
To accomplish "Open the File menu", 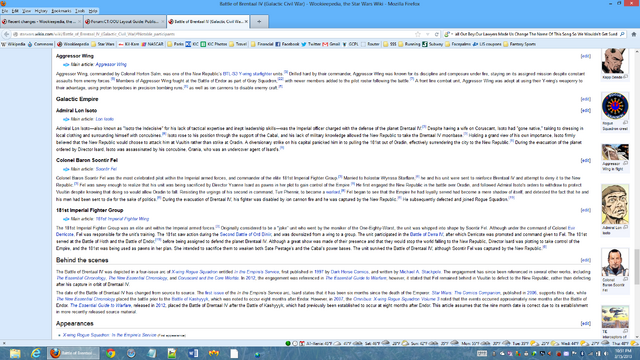I will click(5, 11).
